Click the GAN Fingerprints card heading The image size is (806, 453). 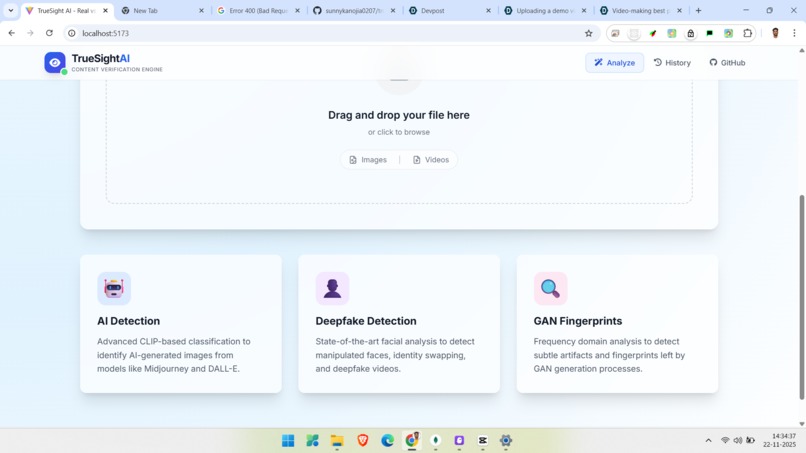tap(578, 321)
